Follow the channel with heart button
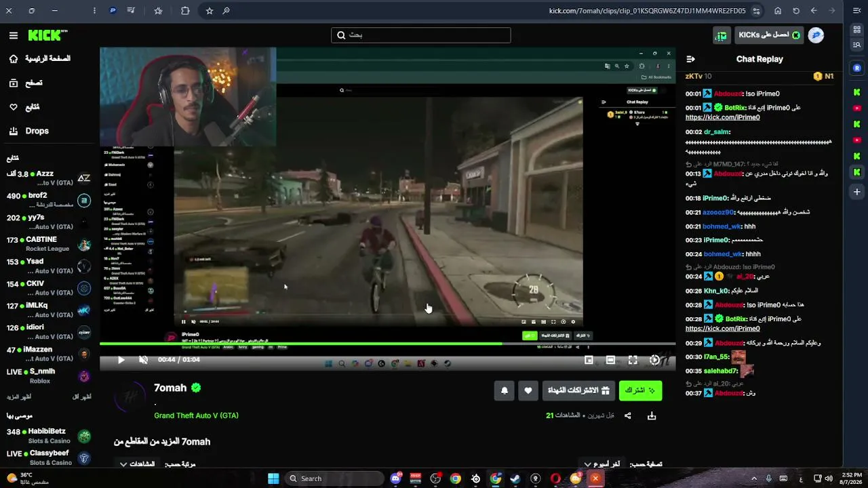The height and width of the screenshot is (488, 868). pos(528,390)
